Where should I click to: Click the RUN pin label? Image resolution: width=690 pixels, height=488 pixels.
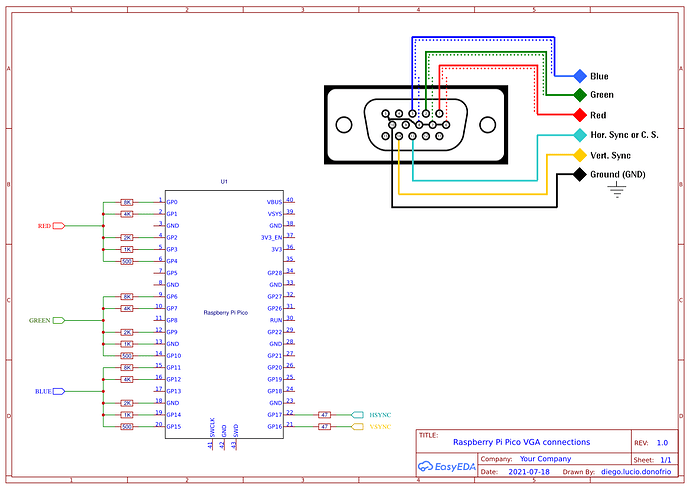pyautogui.click(x=276, y=320)
